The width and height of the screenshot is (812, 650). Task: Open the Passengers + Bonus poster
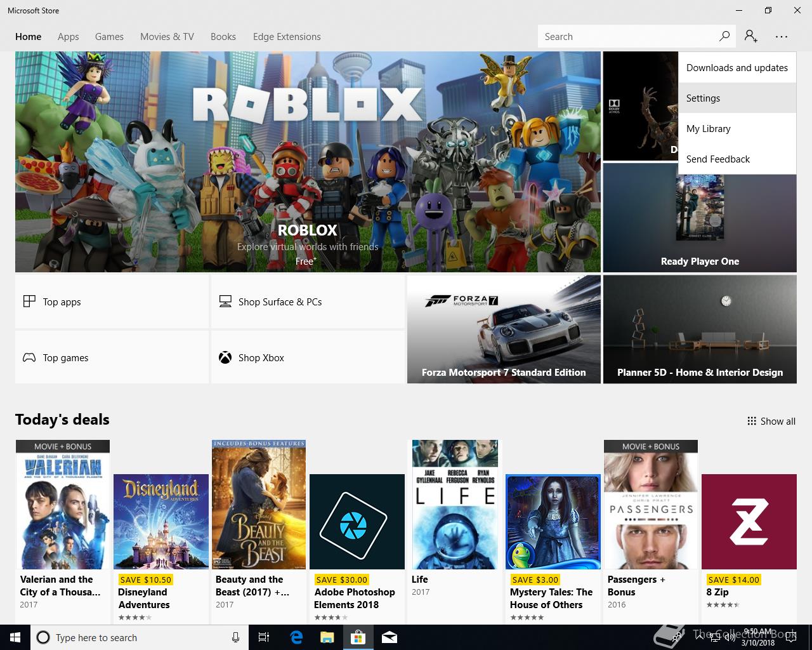(651, 505)
